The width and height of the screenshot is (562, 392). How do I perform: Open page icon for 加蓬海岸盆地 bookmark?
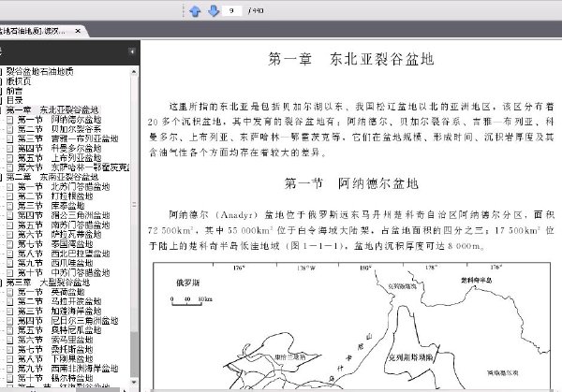click(x=10, y=312)
